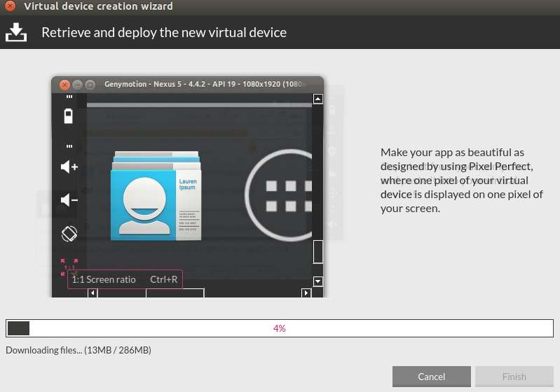Click the battery icon in Genymotion preview

coord(68,116)
